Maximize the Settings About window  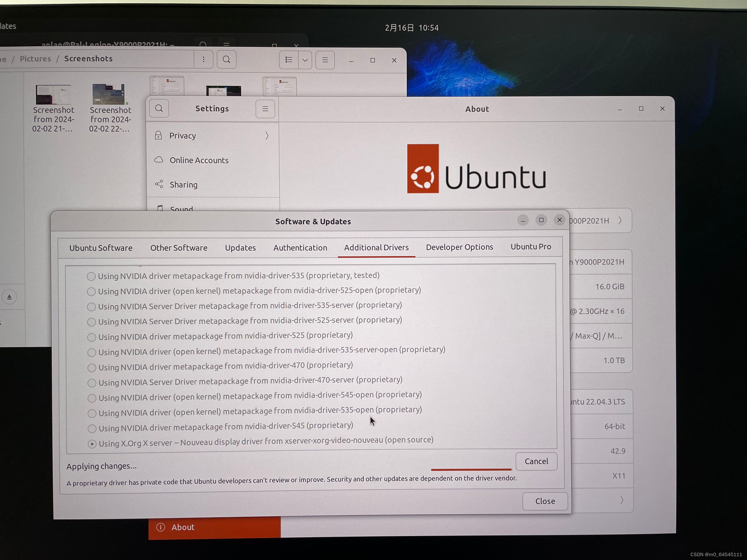641,108
